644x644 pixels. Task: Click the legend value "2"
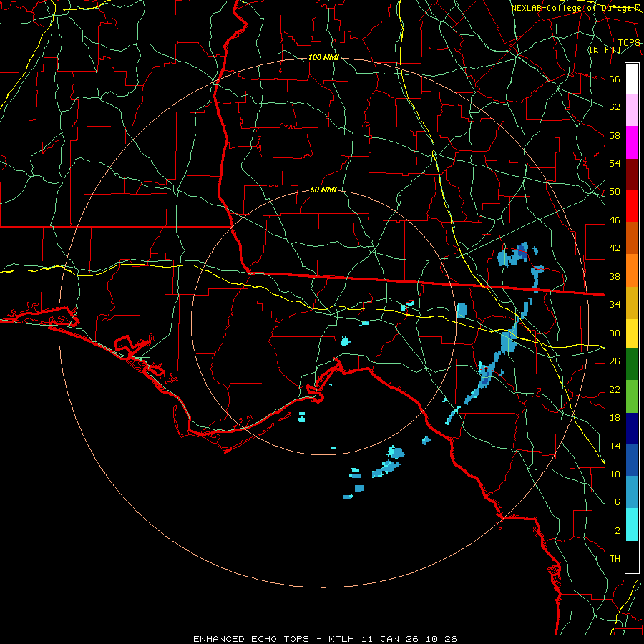(617, 531)
